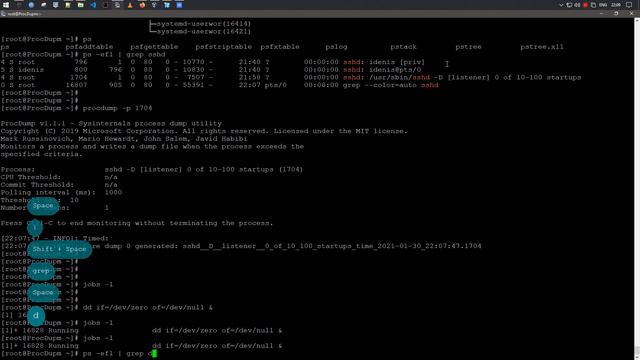Restore down the terminal window
The width and height of the screenshot is (640, 360).
[616, 13]
